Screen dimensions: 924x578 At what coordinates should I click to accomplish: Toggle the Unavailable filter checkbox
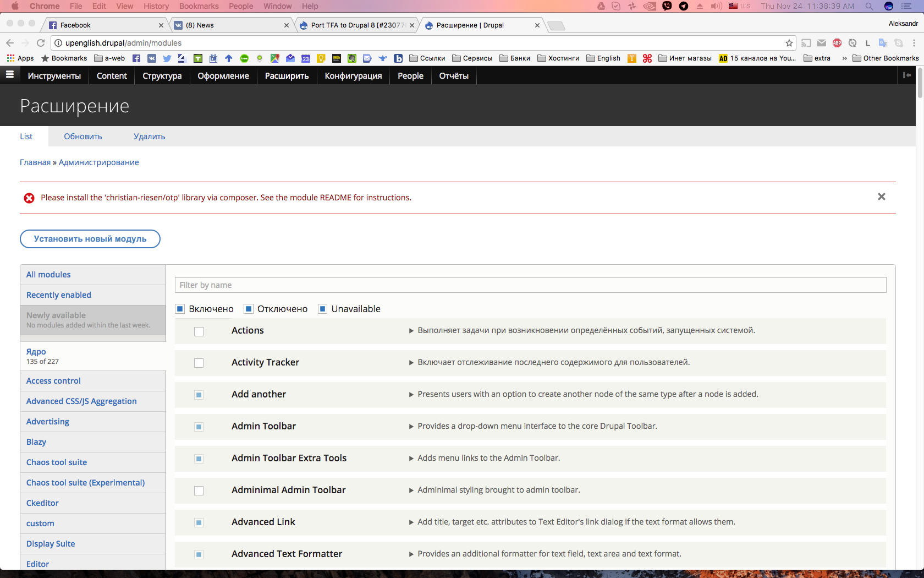click(323, 309)
